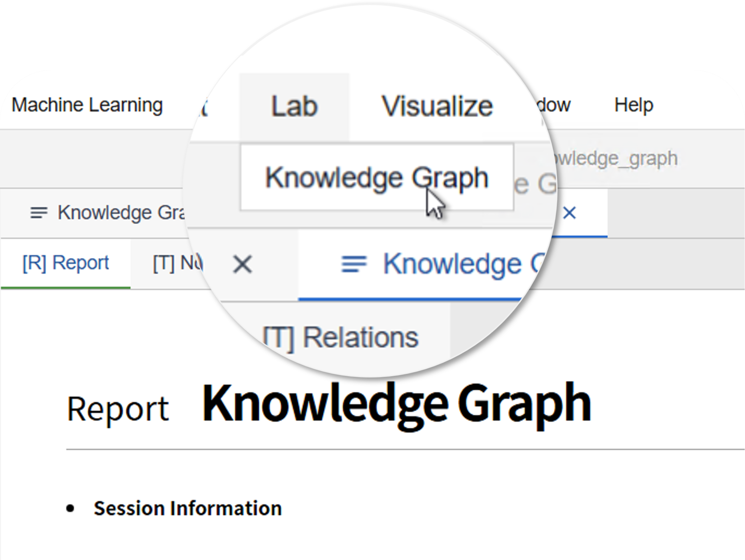Click the Session Information item

coord(188,508)
